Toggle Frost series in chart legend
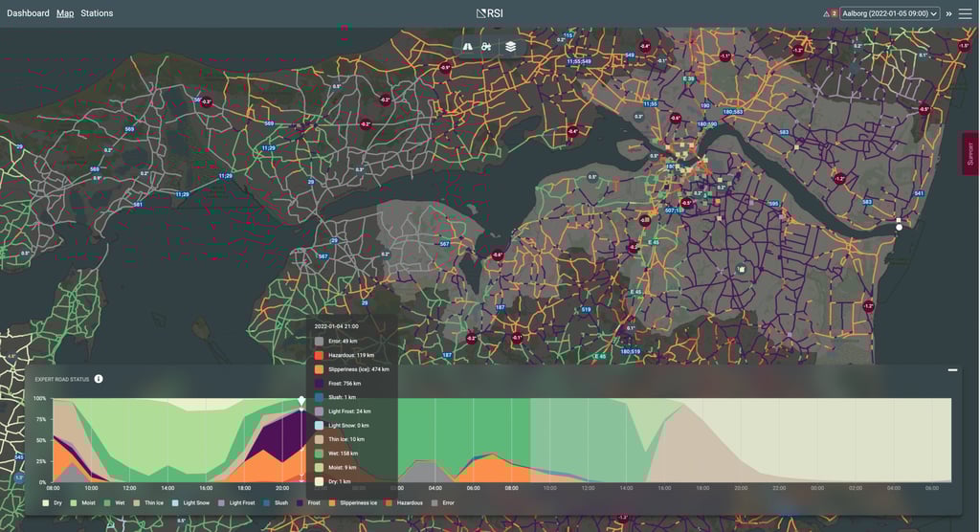This screenshot has width=980, height=532. (x=309, y=502)
